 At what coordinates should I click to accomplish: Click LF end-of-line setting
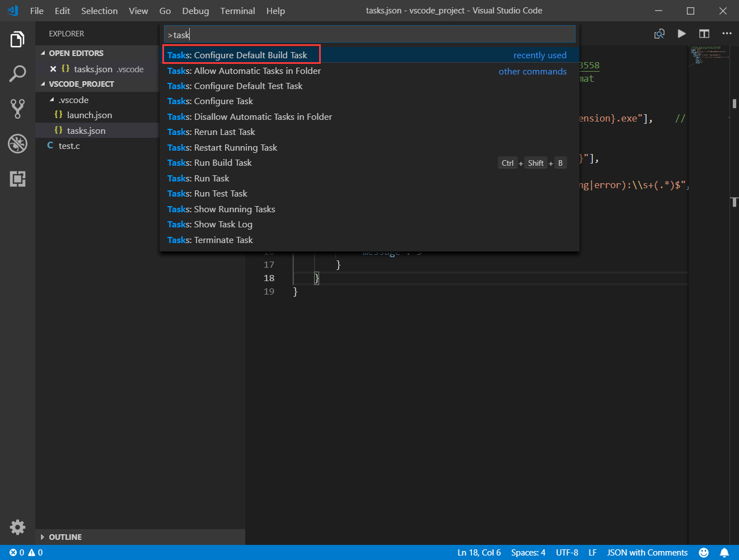point(592,553)
